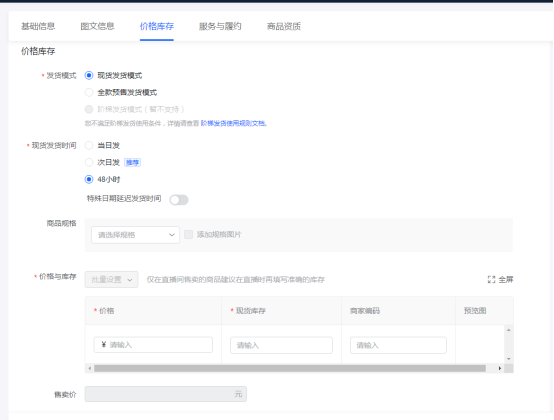Select 当日发 shipping time
The height and width of the screenshot is (420, 554).
click(x=89, y=145)
